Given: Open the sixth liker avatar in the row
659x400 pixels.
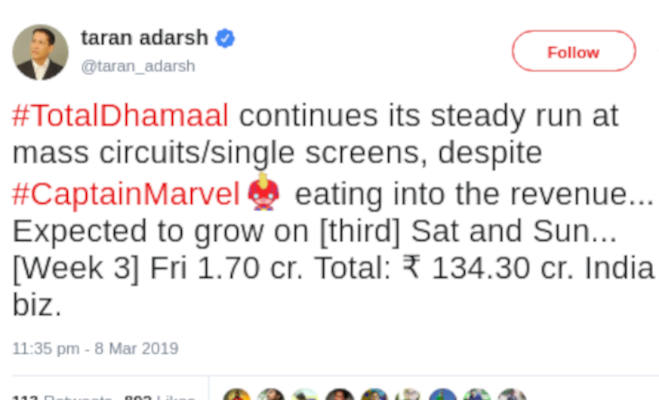Looking at the screenshot, I should pyautogui.click(x=408, y=396).
